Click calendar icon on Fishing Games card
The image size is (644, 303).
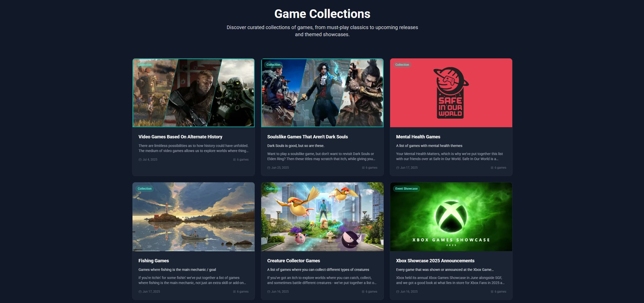(x=140, y=292)
